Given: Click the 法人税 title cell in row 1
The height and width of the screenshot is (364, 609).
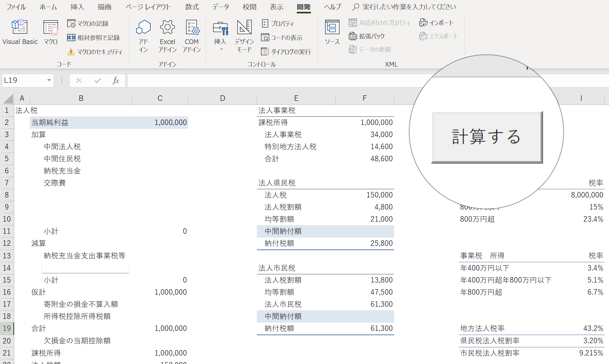Looking at the screenshot, I should coord(26,111).
